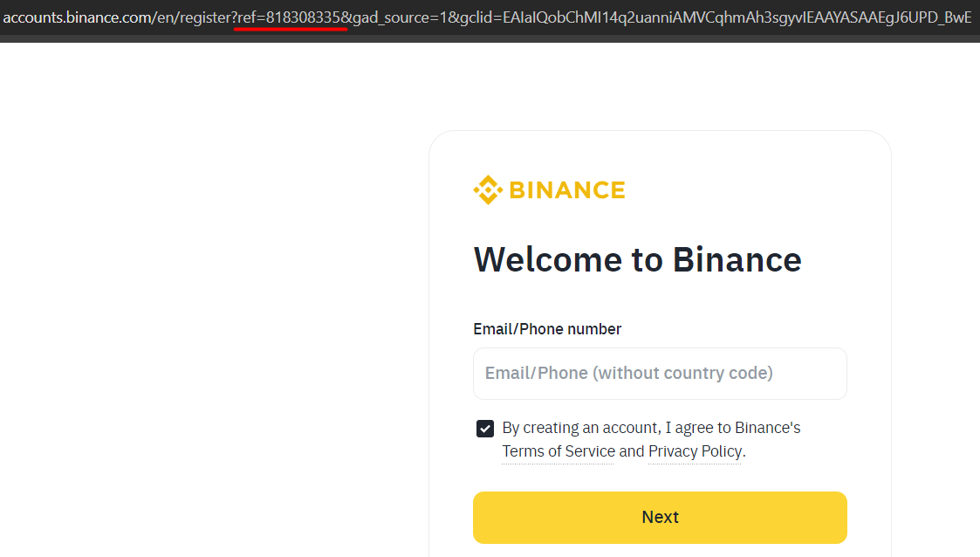The height and width of the screenshot is (557, 980).
Task: Click the red underline beneath the ref code
Action: coord(291,29)
